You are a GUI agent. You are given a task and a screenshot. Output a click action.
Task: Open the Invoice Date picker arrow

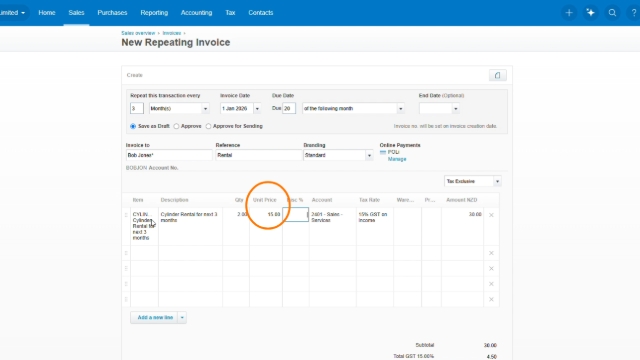pos(257,109)
